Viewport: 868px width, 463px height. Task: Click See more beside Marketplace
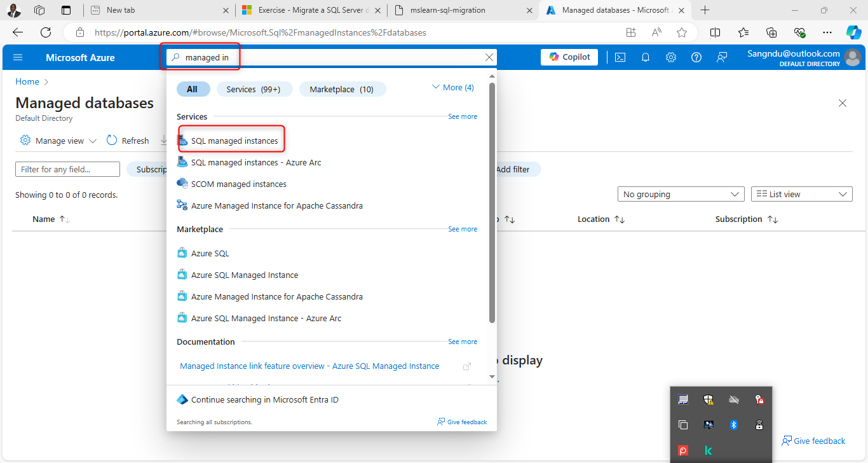pos(463,229)
